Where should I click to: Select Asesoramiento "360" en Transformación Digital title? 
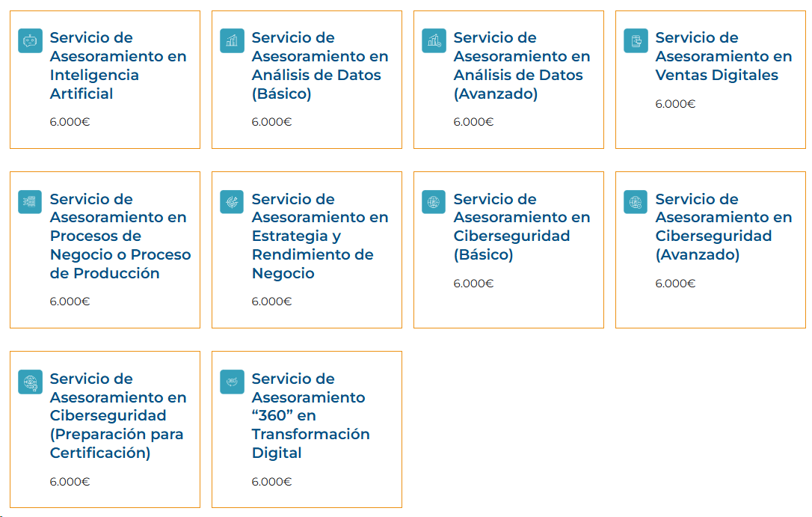[x=311, y=416]
